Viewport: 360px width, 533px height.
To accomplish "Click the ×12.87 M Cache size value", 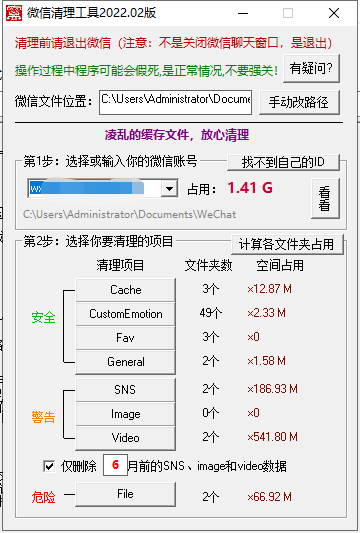I will pyautogui.click(x=269, y=289).
